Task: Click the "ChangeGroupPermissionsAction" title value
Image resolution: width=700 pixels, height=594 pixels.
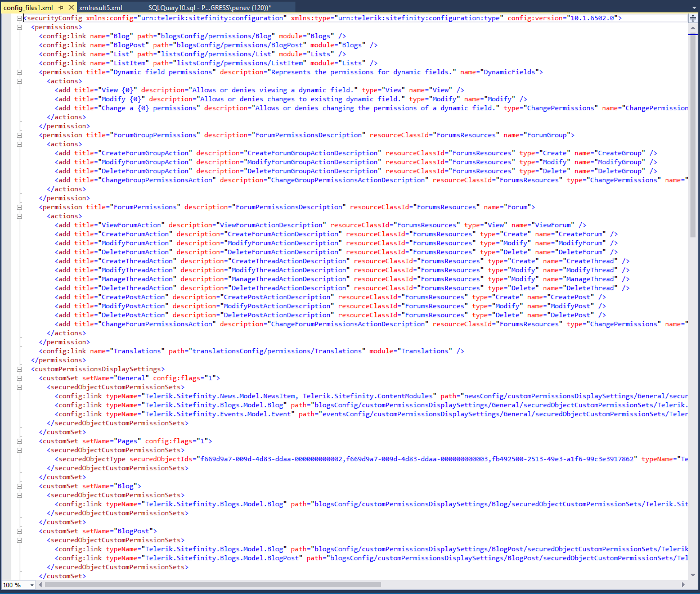Action: (157, 180)
